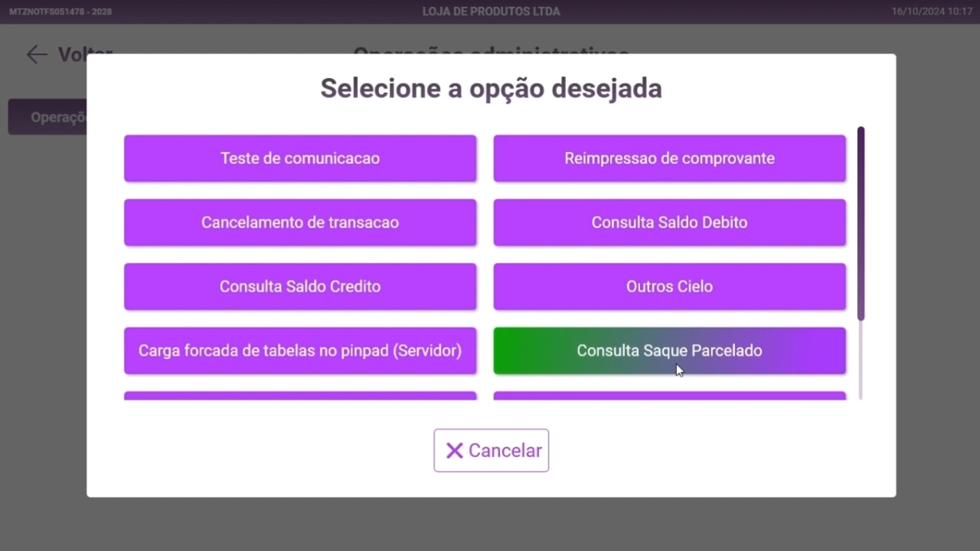Choose Reimpressao de comprovante

[669, 158]
